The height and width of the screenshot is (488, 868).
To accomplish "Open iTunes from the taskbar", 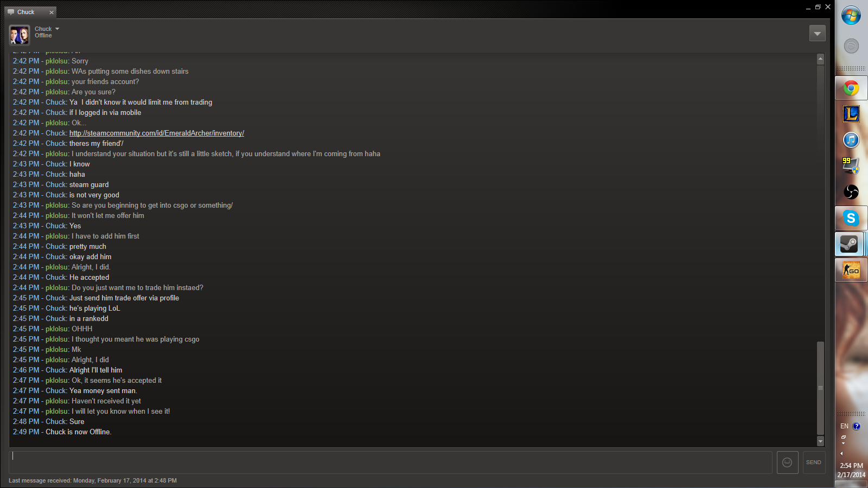I will point(851,140).
